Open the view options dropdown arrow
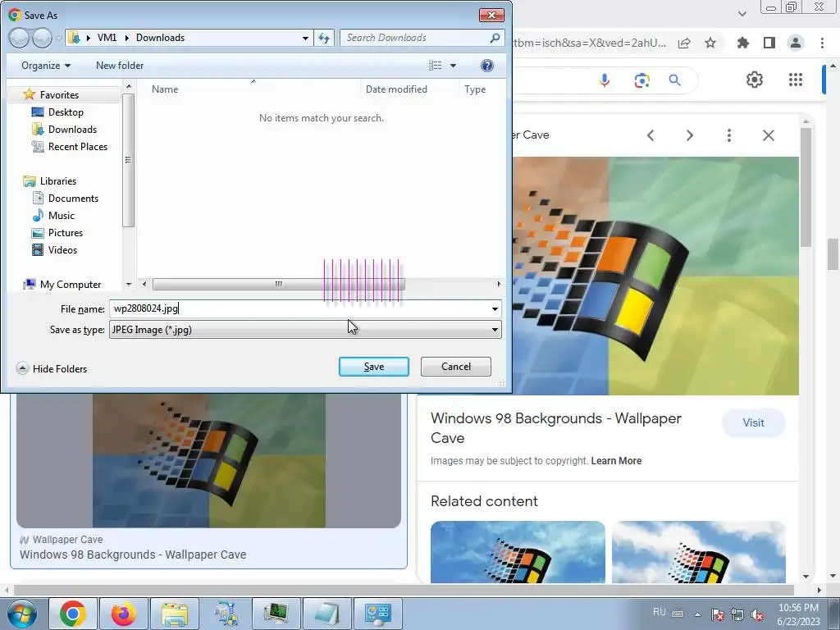This screenshot has width=840, height=630. [x=453, y=66]
